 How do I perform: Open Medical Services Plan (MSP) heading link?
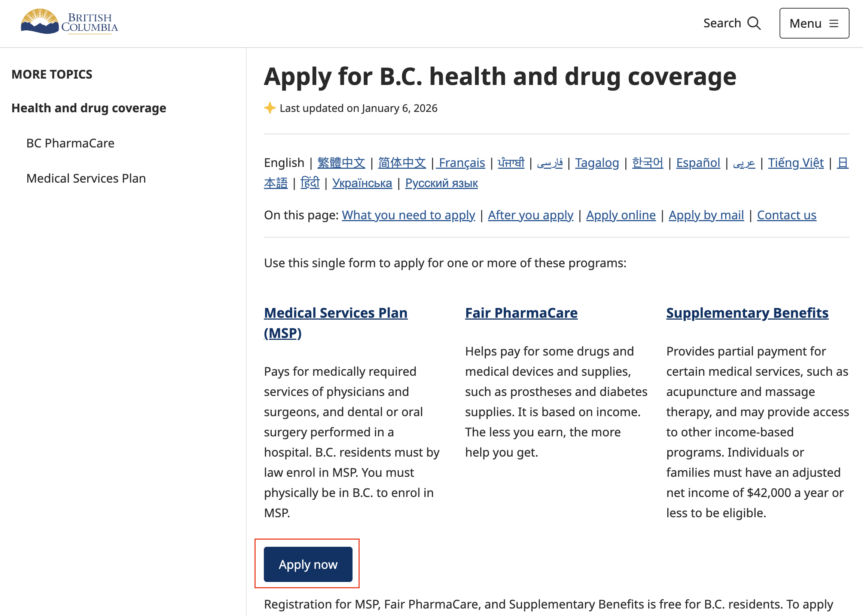click(x=335, y=323)
